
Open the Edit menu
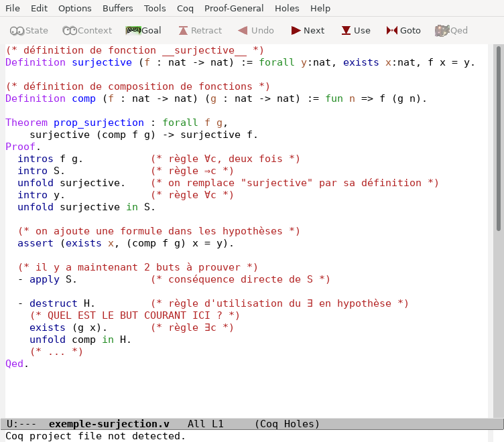coord(39,9)
